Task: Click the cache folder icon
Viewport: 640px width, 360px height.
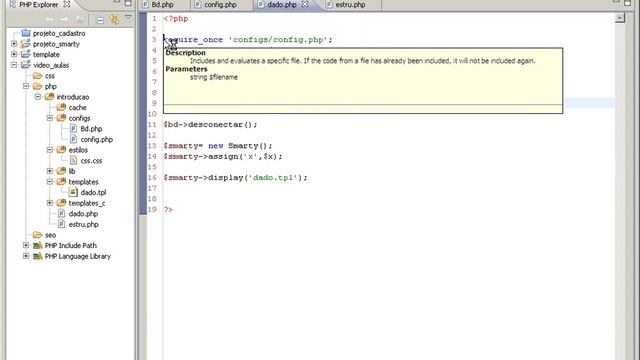Action: (x=61, y=107)
